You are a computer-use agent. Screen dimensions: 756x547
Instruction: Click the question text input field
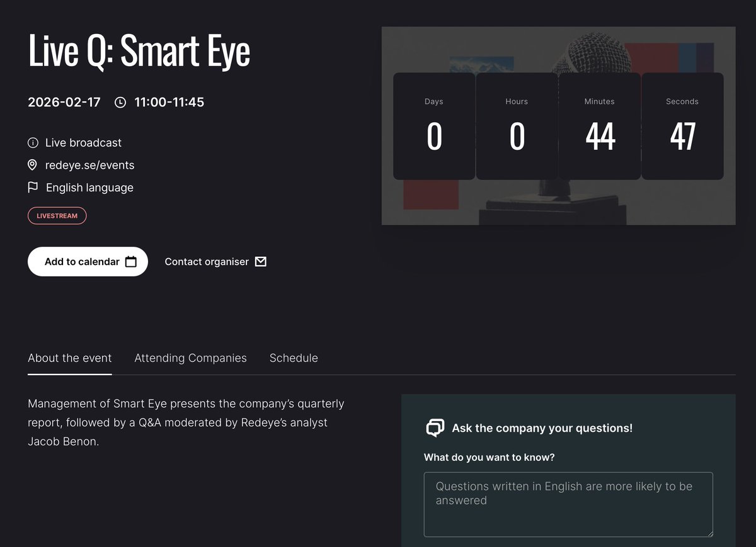click(x=568, y=504)
